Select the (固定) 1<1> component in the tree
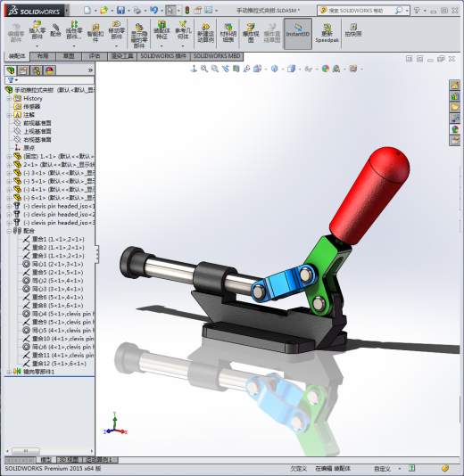The image size is (464, 476). coord(54,156)
